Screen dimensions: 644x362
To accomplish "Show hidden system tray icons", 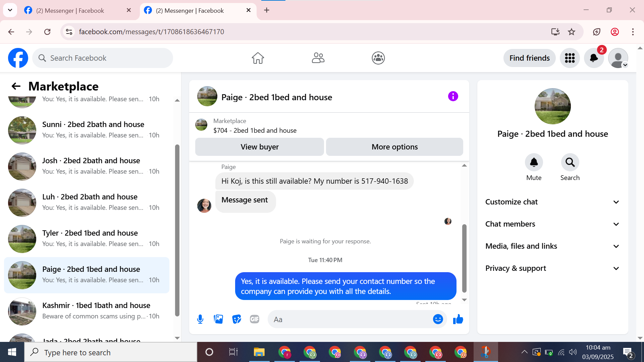I will click(524, 352).
